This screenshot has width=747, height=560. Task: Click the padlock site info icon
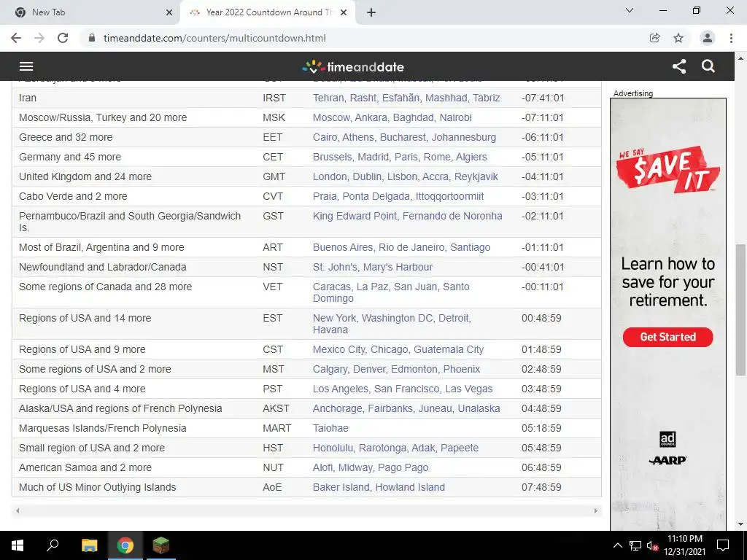pyautogui.click(x=92, y=38)
